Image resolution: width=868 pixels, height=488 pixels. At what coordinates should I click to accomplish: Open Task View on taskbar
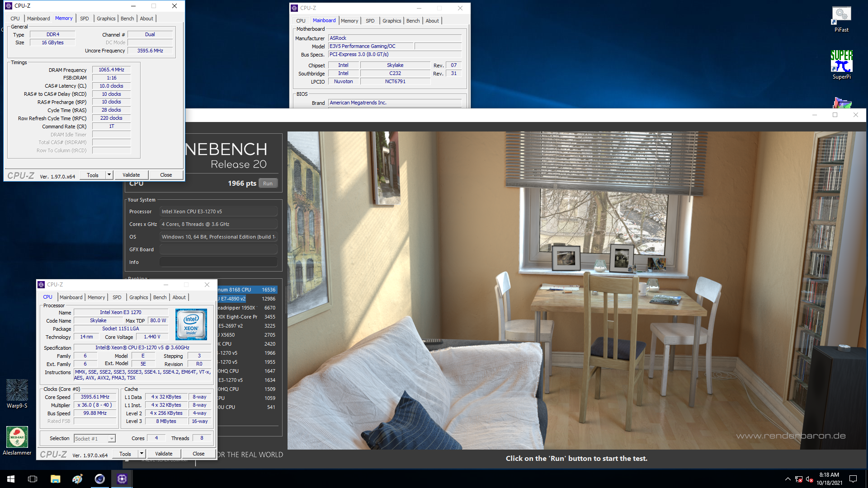pyautogui.click(x=33, y=479)
